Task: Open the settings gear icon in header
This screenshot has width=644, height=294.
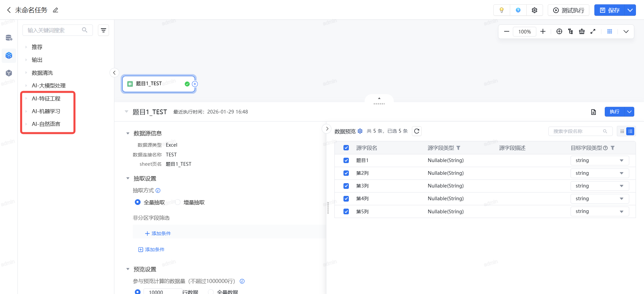Action: point(534,10)
